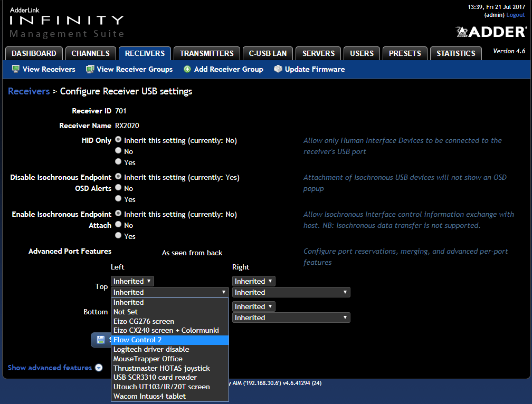
Task: Open the DASHBOARD tab
Action: click(x=34, y=54)
